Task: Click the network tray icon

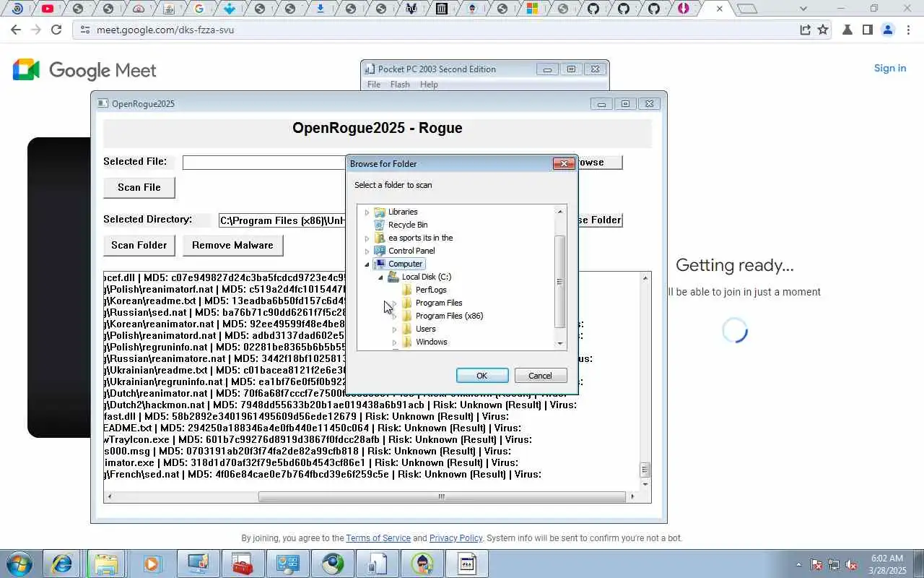Action: click(834, 564)
